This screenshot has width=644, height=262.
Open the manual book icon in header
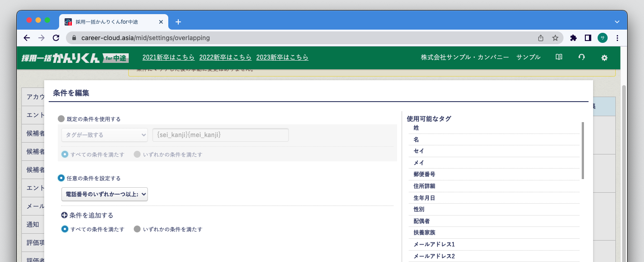coord(559,57)
